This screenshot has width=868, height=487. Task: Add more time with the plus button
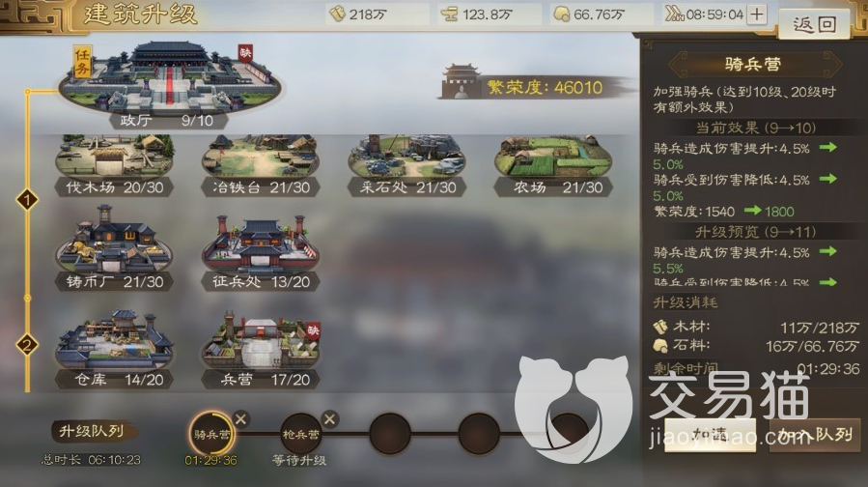coord(757,14)
